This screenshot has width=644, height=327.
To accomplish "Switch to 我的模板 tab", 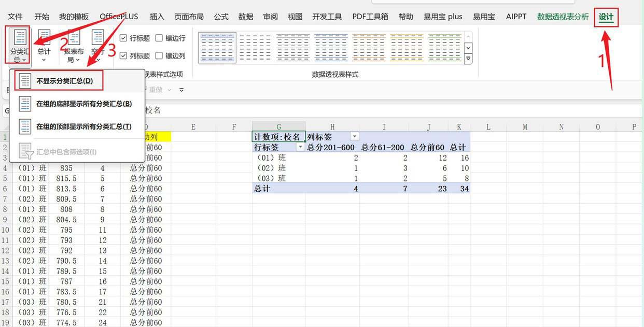I will pos(74,17).
